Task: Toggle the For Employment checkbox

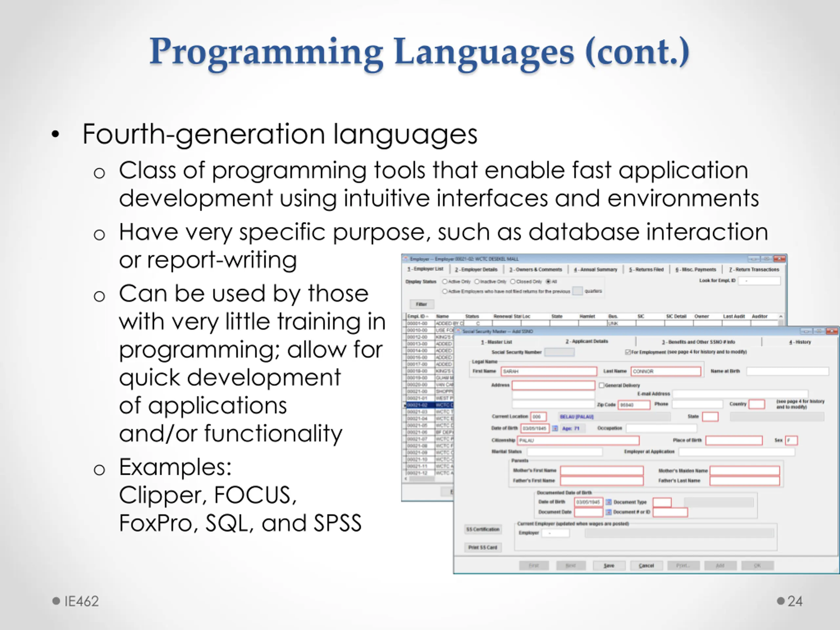Action: pyautogui.click(x=628, y=352)
